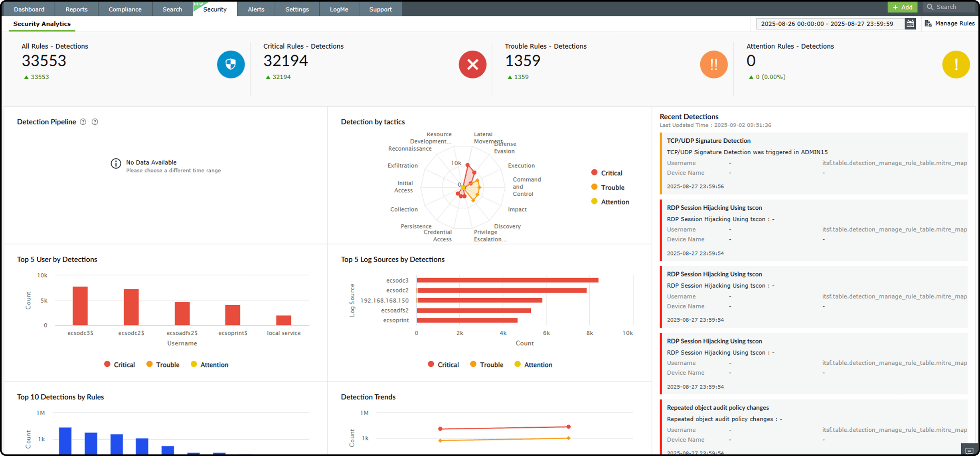Click the green Add button
Image resolution: width=980 pixels, height=456 pixels.
(902, 7)
